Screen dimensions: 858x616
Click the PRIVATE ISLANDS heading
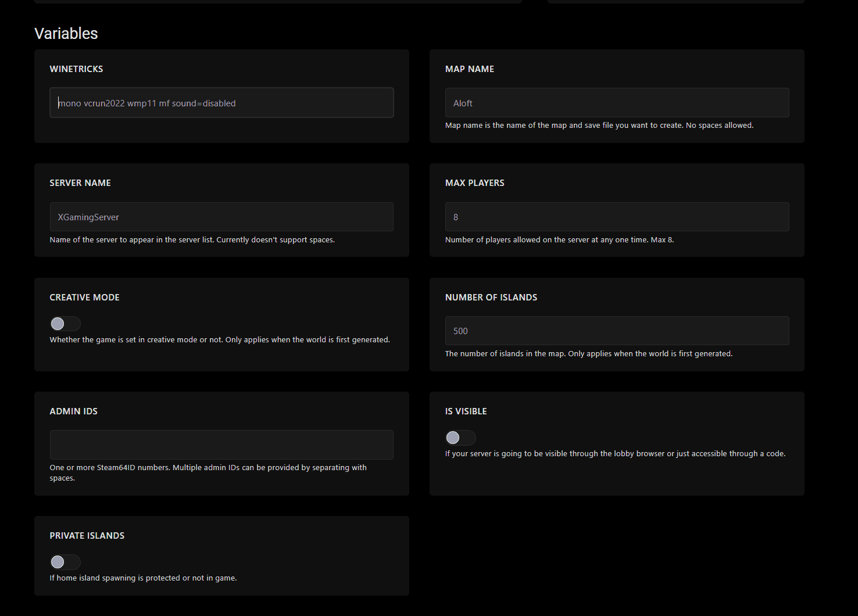coord(87,535)
